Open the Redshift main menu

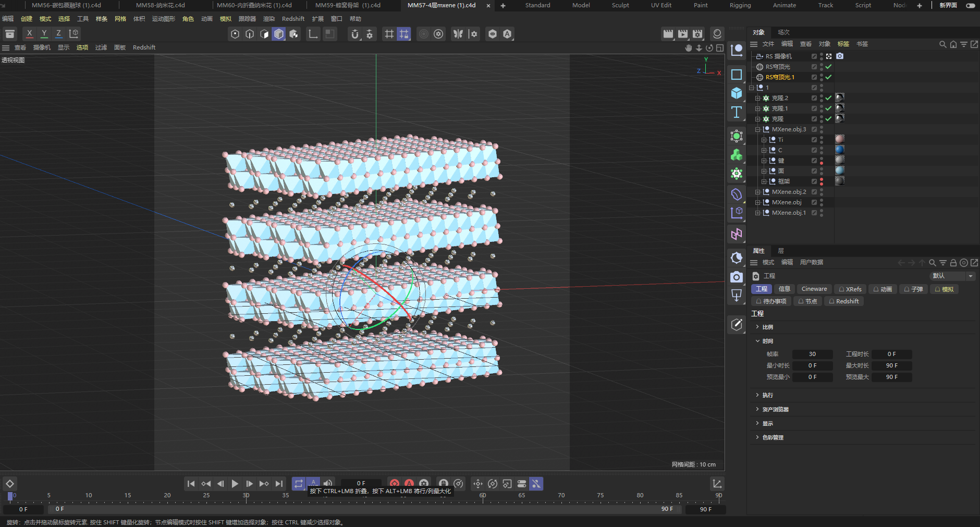[293, 19]
